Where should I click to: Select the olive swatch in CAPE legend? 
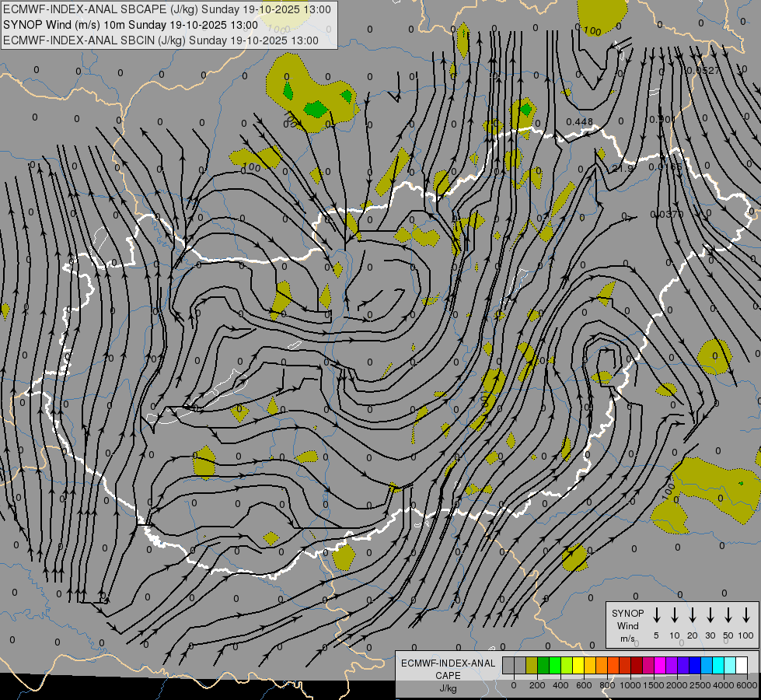(532, 665)
